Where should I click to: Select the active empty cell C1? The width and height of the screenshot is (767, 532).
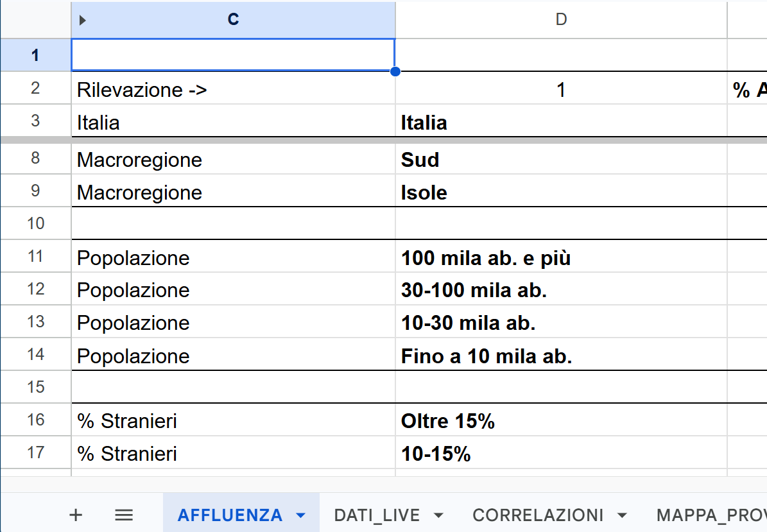234,55
